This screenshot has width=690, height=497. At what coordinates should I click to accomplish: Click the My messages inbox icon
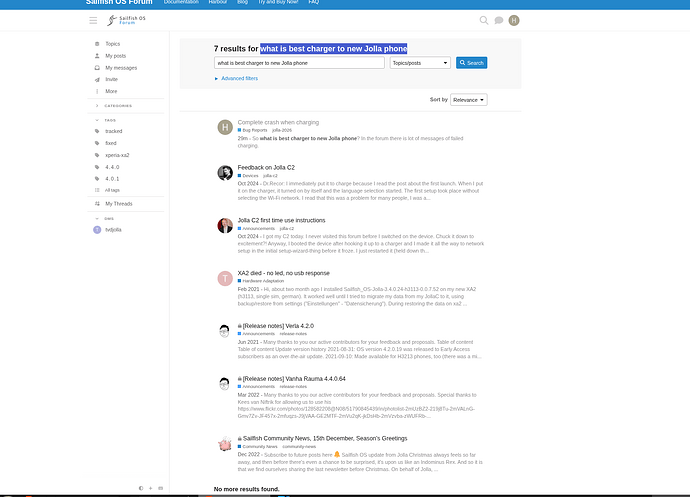(x=97, y=68)
